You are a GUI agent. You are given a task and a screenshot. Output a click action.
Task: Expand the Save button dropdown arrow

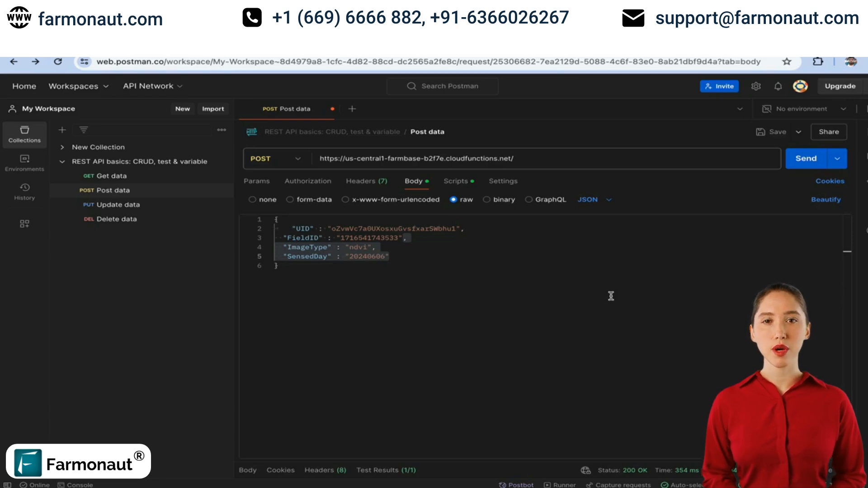(798, 131)
